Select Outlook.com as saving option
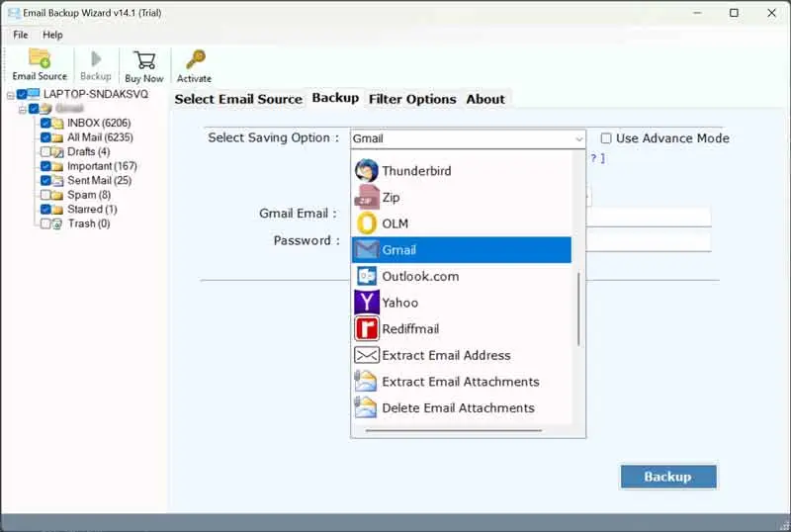 tap(421, 277)
